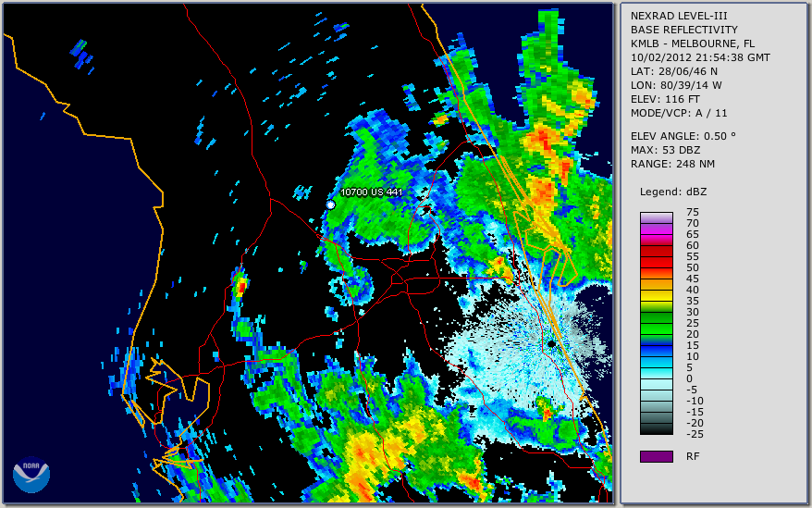Screen dimensions: 812x508
Task: Click the 0 value in the legend scale
Action: click(689, 378)
